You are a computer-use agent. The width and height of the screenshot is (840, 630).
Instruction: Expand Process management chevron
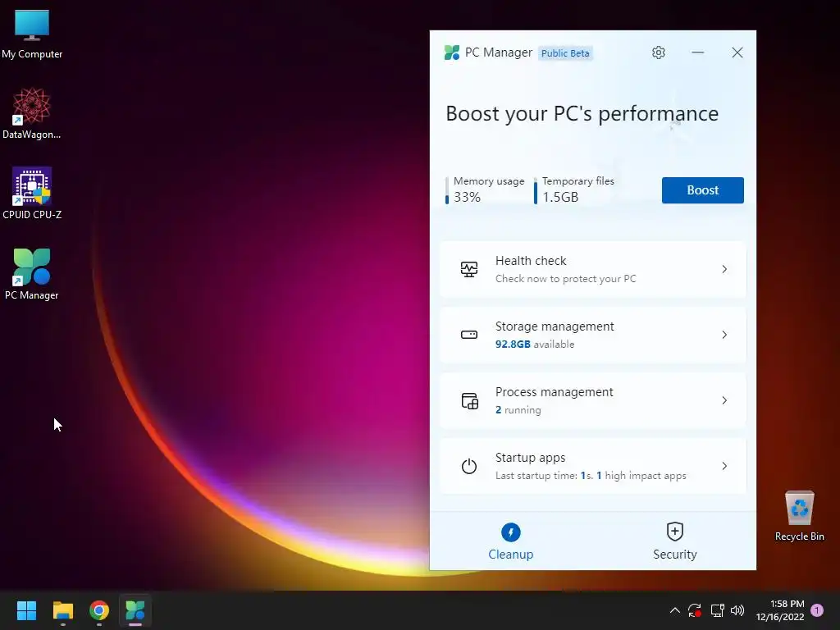click(x=724, y=400)
